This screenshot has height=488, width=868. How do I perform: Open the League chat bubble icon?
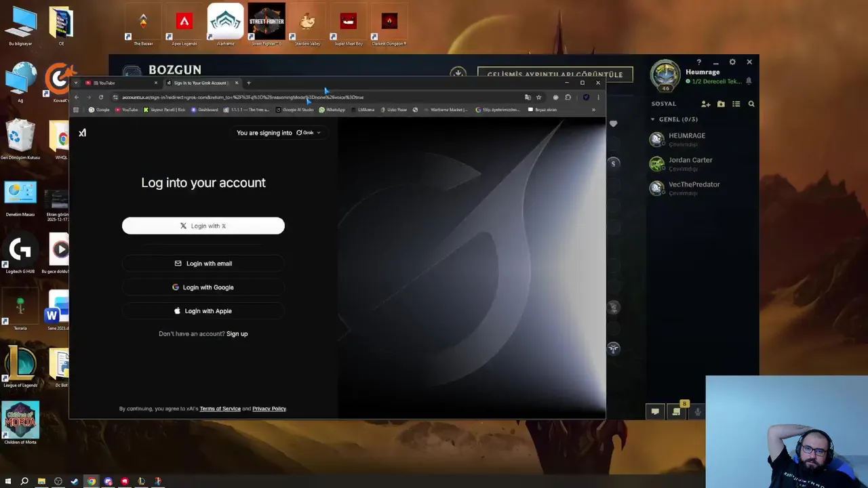(x=655, y=411)
